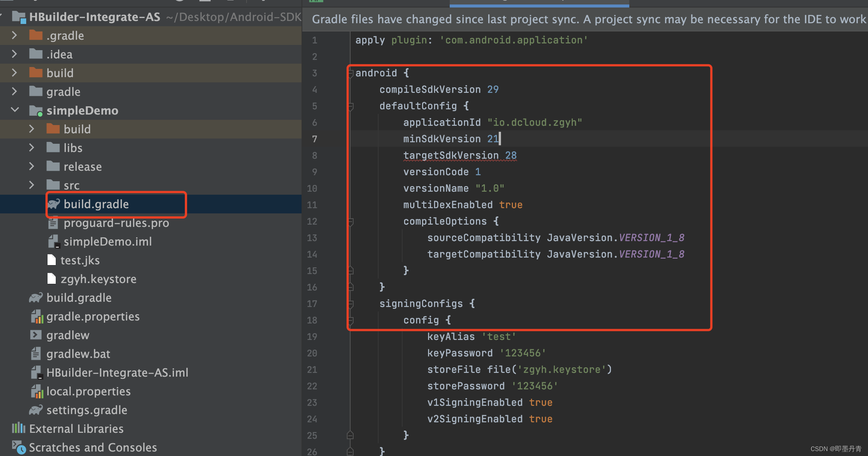Select gradlew.bat in project tree
The width and height of the screenshot is (868, 456).
(x=78, y=354)
